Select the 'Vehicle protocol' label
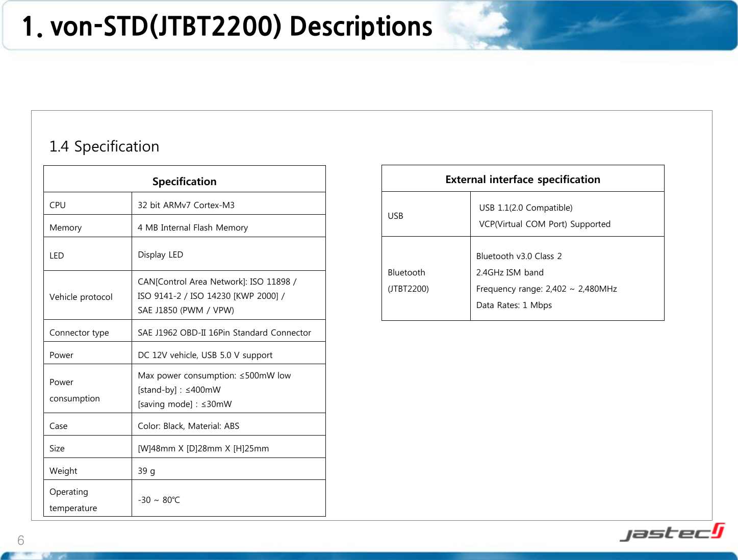 click(x=81, y=297)
